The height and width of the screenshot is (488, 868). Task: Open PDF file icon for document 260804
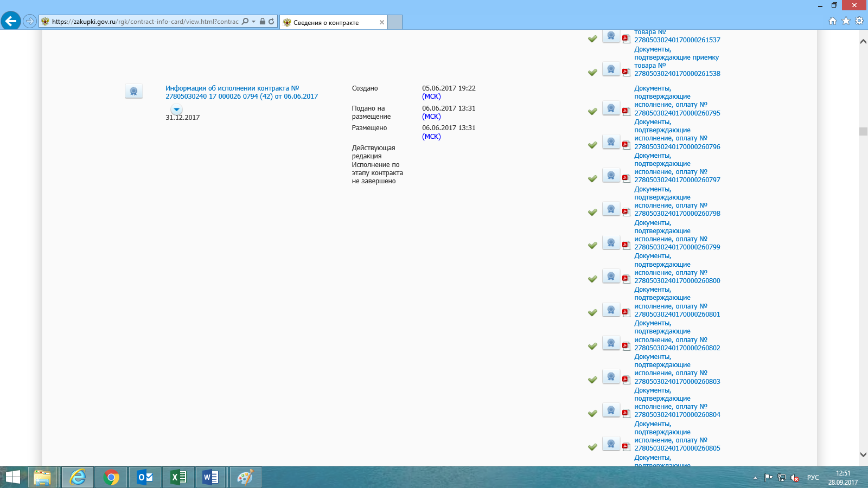click(626, 413)
